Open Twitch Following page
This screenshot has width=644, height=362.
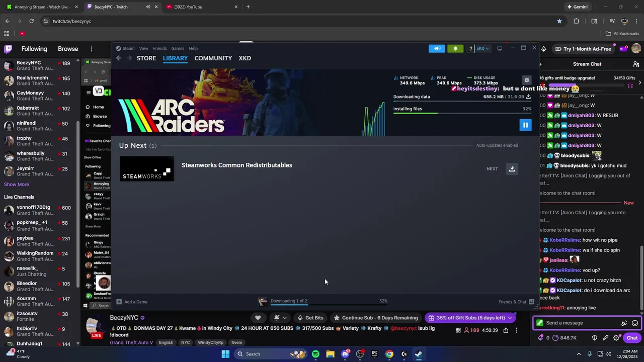click(34, 49)
